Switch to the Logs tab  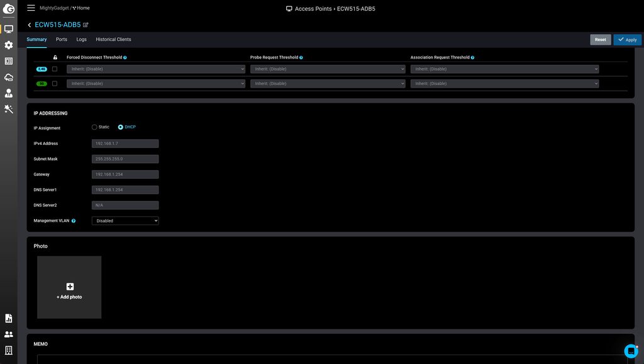(x=81, y=40)
